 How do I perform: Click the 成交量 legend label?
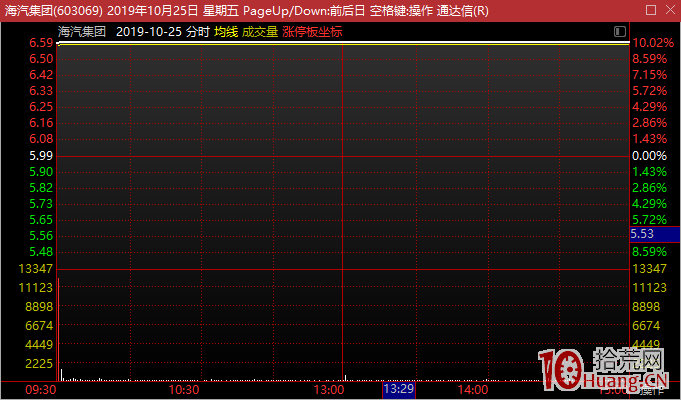(x=260, y=32)
